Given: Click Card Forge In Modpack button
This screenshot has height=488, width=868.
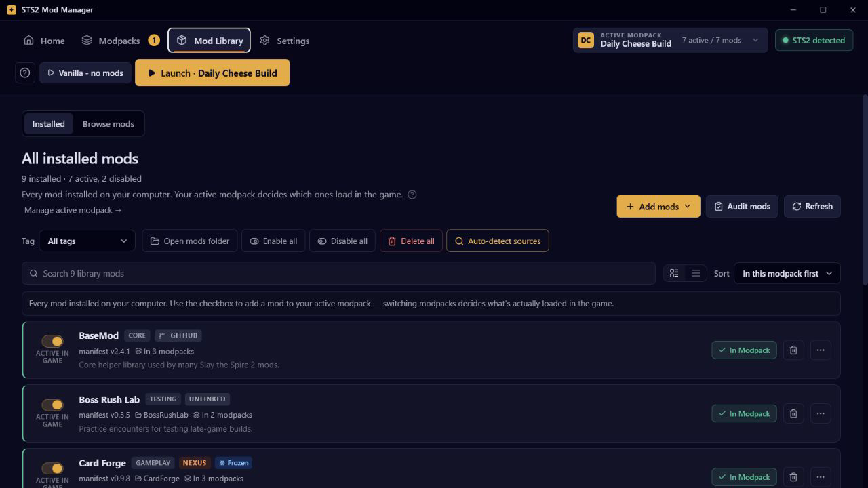Looking at the screenshot, I should click(x=744, y=478).
